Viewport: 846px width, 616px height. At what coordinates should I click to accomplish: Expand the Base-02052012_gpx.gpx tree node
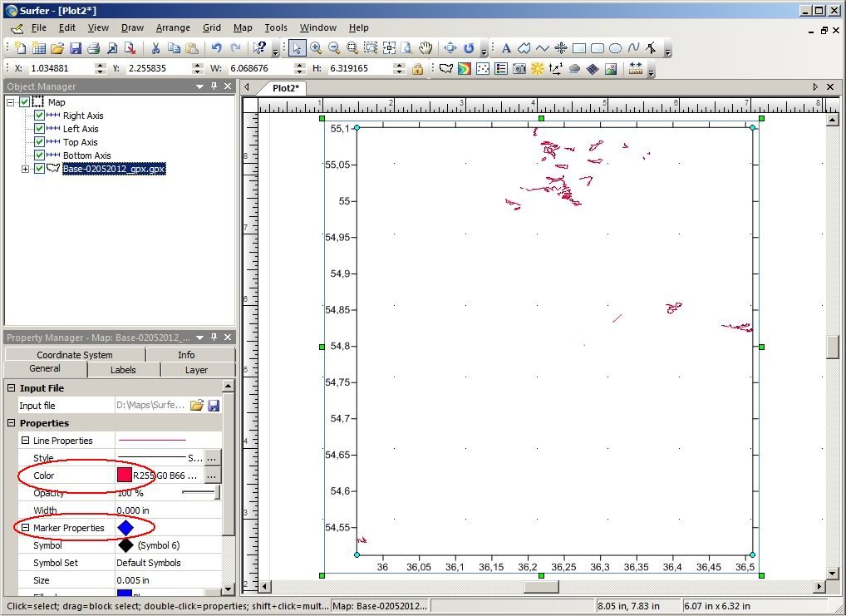[26, 169]
